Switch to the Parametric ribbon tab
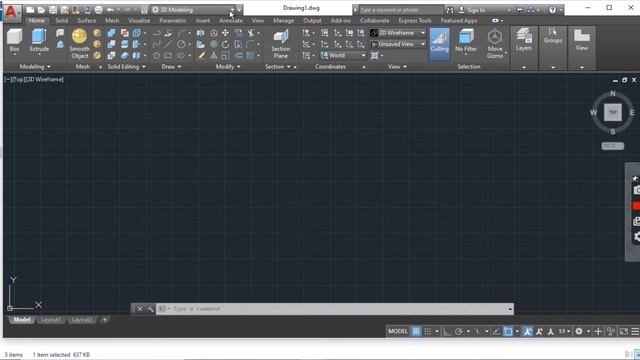The height and width of the screenshot is (360, 640). coord(173,20)
